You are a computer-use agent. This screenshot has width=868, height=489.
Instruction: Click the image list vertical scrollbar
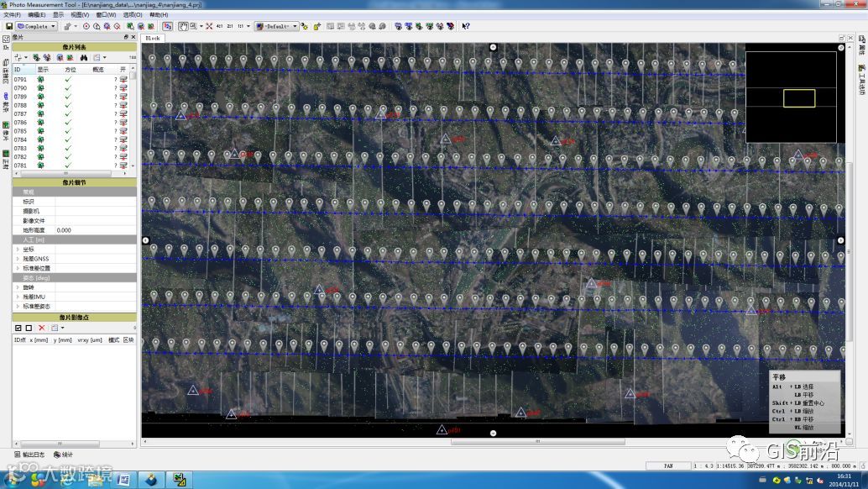pos(133,119)
